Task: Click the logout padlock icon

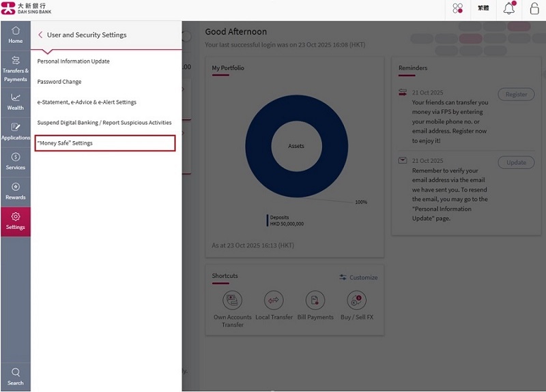Action: (534, 9)
